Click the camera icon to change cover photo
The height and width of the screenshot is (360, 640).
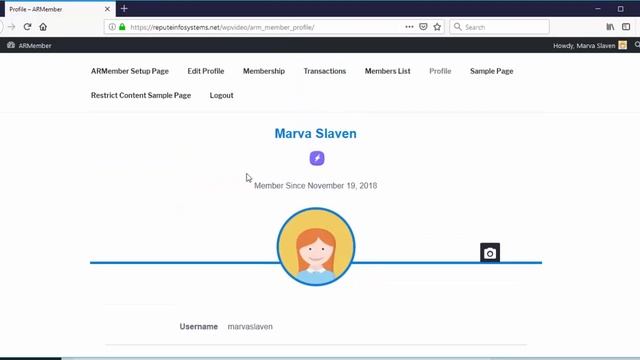[x=490, y=253]
